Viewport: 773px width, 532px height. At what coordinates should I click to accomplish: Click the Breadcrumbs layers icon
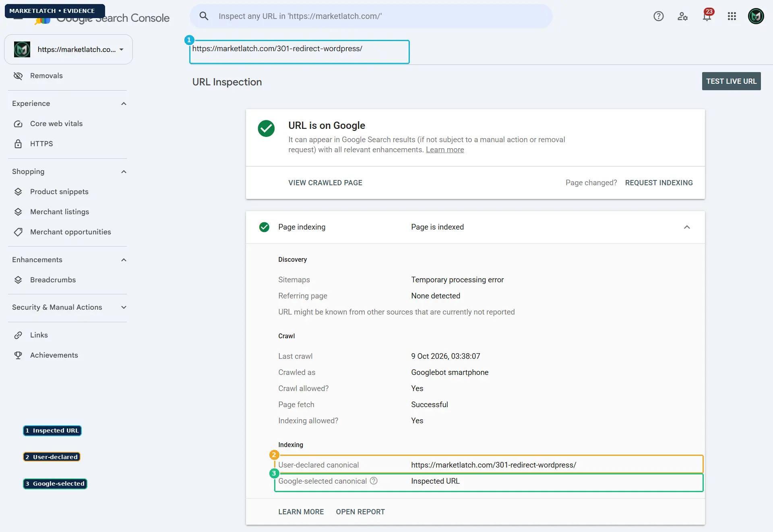(x=18, y=280)
